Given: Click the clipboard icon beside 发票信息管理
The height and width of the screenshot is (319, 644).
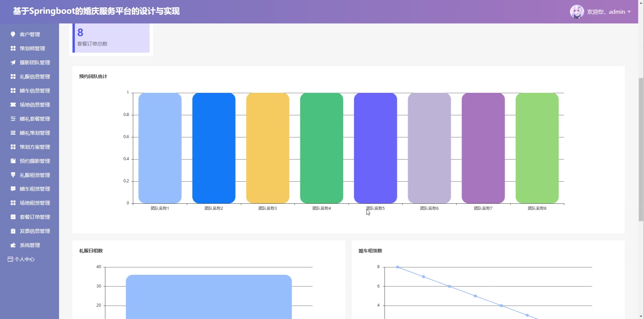Looking at the screenshot, I should tap(13, 231).
